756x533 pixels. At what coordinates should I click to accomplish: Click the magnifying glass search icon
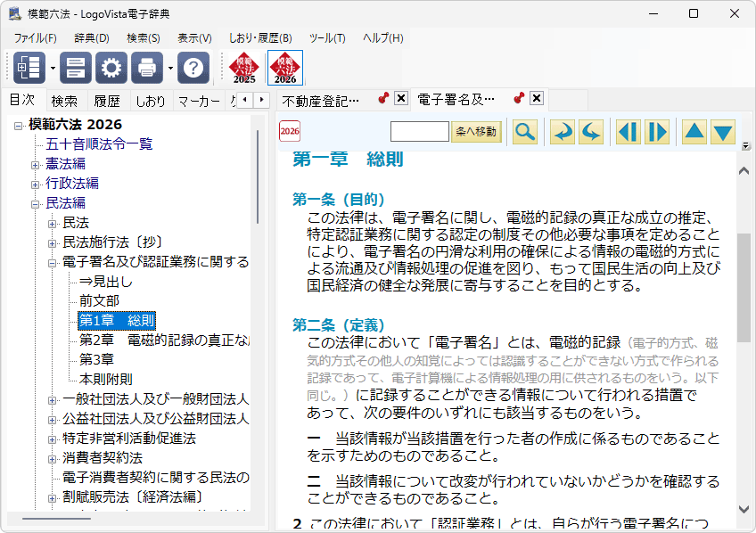point(525,132)
